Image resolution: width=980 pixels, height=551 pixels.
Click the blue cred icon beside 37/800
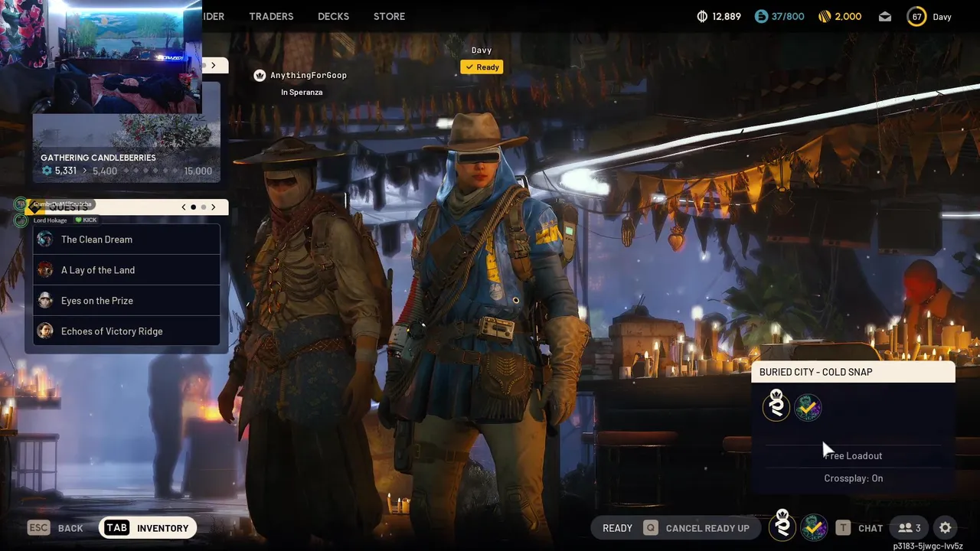761,16
